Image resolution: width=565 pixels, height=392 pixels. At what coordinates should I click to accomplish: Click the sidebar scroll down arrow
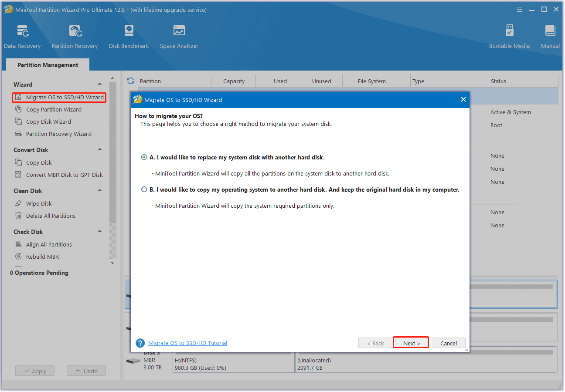tap(113, 263)
